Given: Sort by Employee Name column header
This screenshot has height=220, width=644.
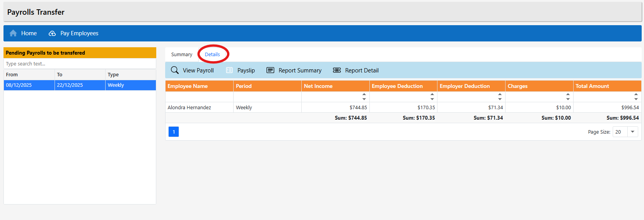Looking at the screenshot, I should [199, 86].
